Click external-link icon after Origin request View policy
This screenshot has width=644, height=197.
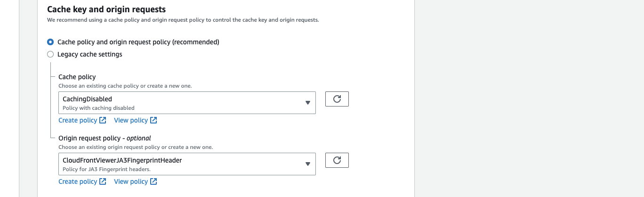pos(153,181)
